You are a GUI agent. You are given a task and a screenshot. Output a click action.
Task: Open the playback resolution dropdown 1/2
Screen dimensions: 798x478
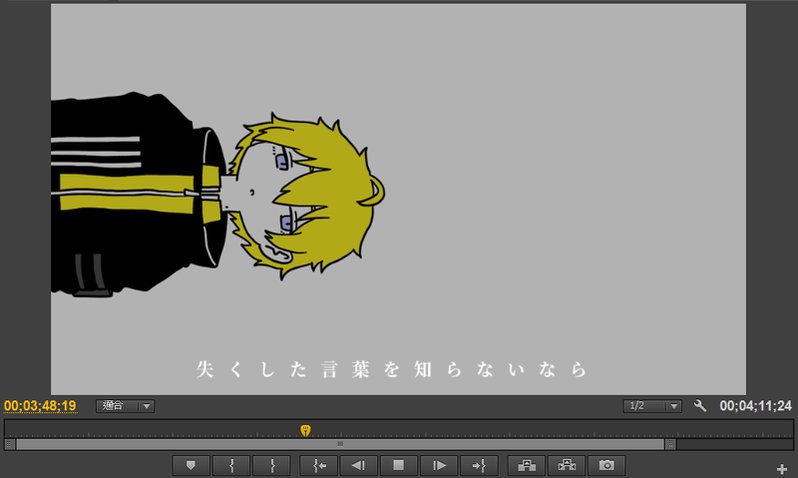click(652, 406)
